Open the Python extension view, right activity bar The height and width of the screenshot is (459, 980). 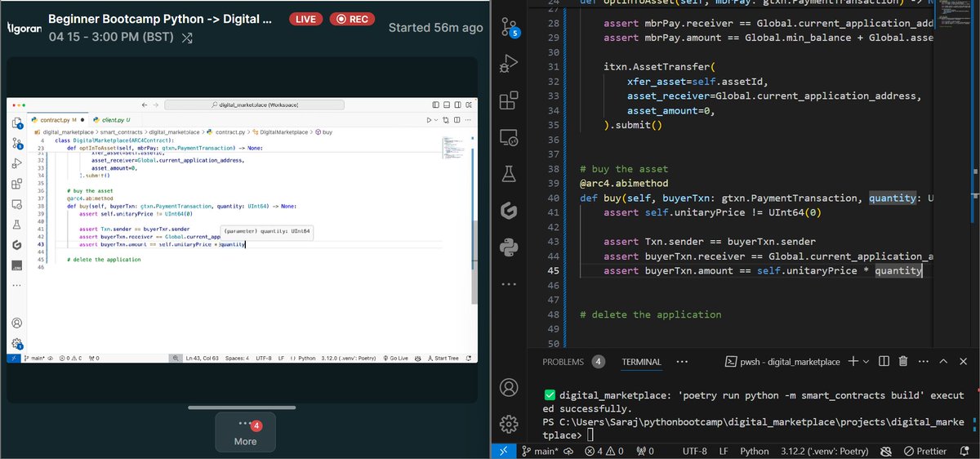(x=509, y=247)
